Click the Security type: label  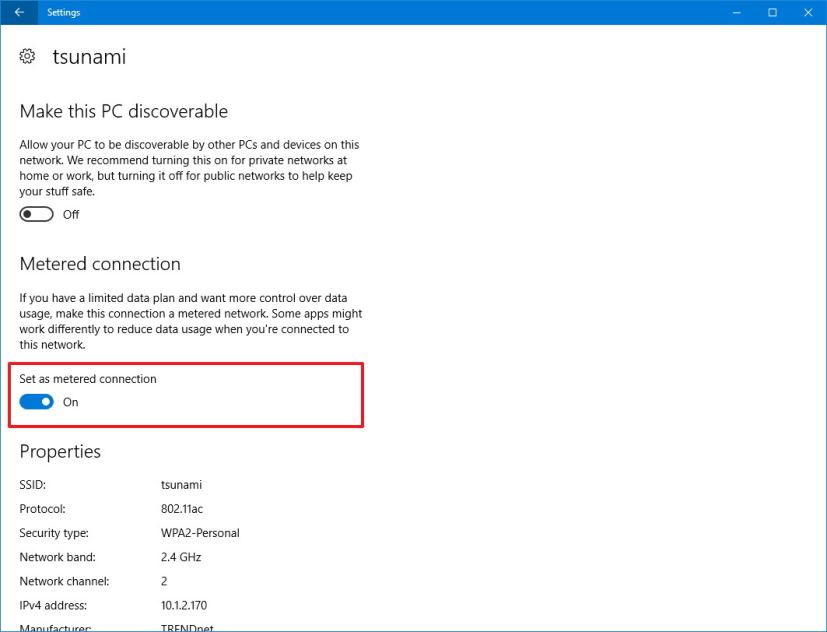[54, 533]
